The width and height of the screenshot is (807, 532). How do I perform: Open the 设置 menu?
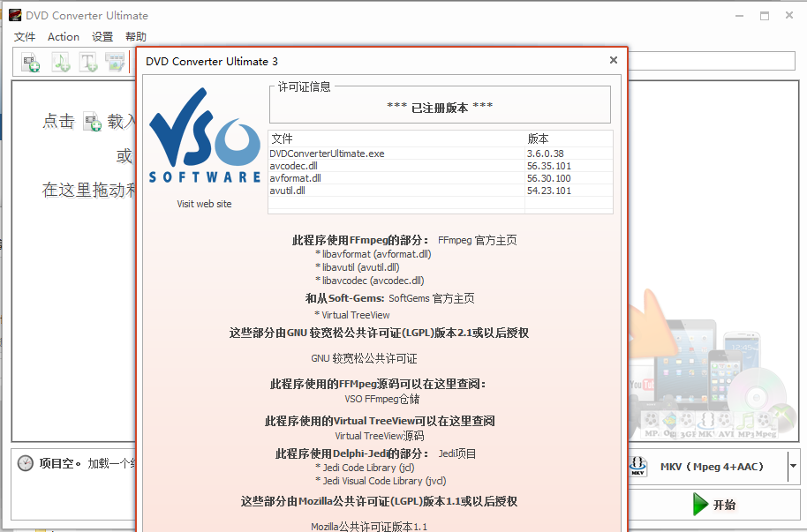(x=102, y=37)
